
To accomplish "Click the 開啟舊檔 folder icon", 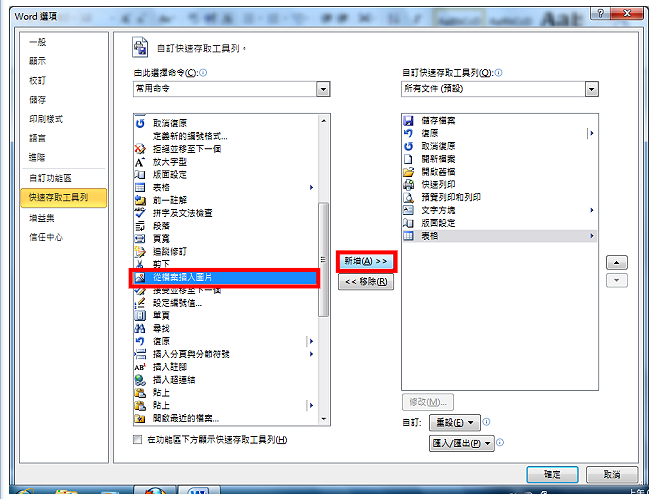I will [x=408, y=172].
